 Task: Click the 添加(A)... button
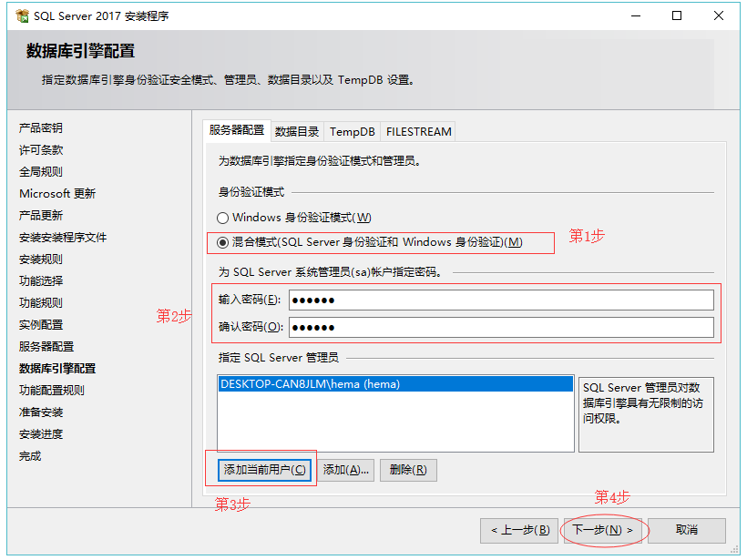pos(346,470)
